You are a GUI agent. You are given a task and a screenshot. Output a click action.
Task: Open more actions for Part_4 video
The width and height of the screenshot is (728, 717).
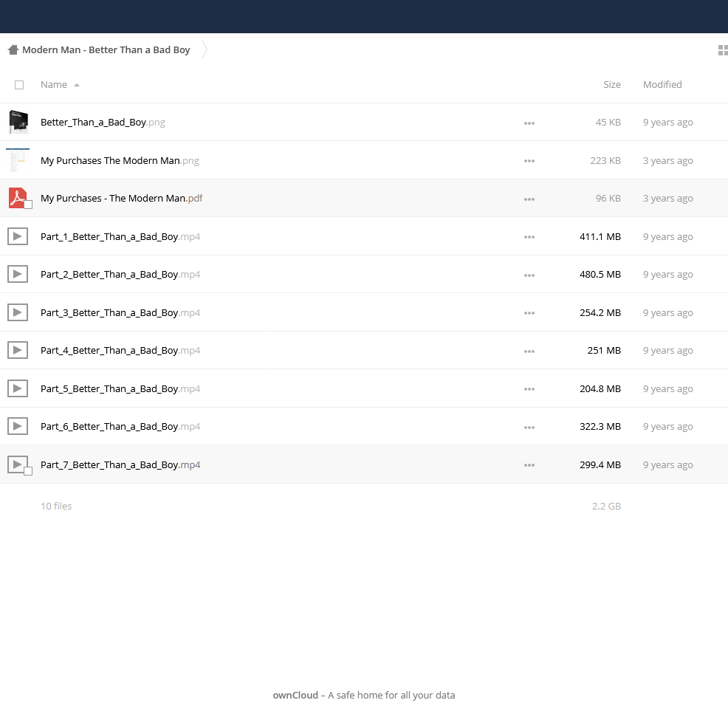pos(529,351)
